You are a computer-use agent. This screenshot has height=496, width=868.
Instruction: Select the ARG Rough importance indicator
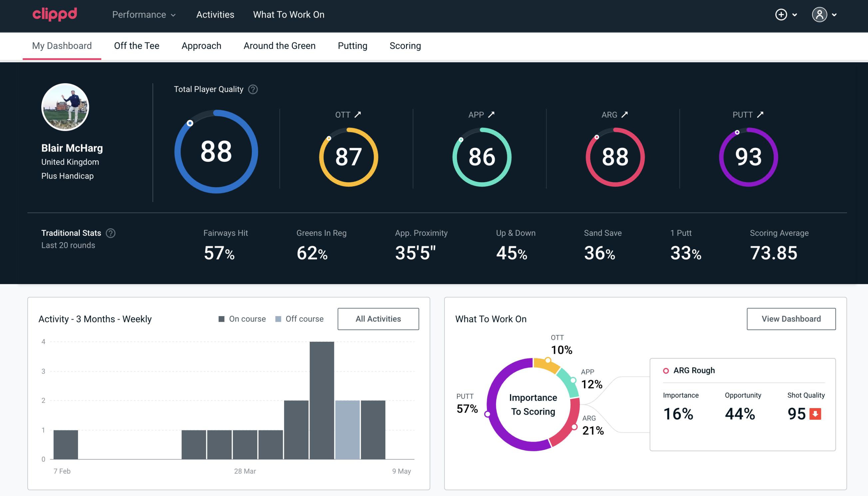pyautogui.click(x=679, y=412)
